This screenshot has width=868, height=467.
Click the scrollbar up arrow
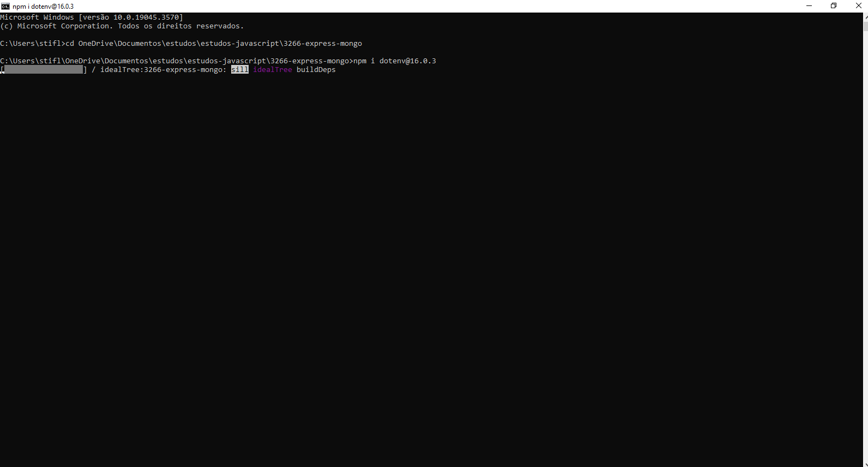point(865,17)
